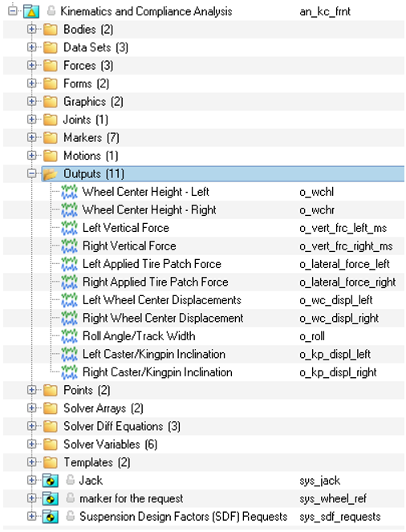
Task: Expand the Bodies folder
Action: (x=31, y=30)
